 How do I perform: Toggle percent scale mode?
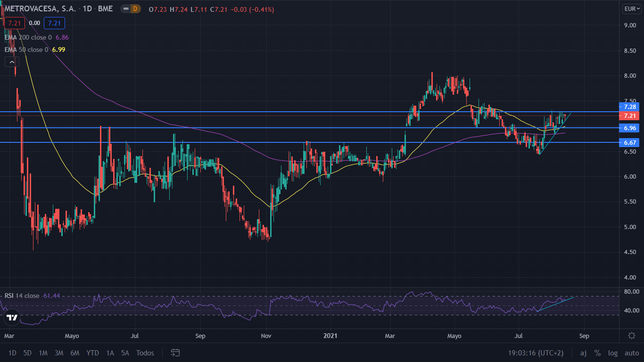pyautogui.click(x=597, y=353)
